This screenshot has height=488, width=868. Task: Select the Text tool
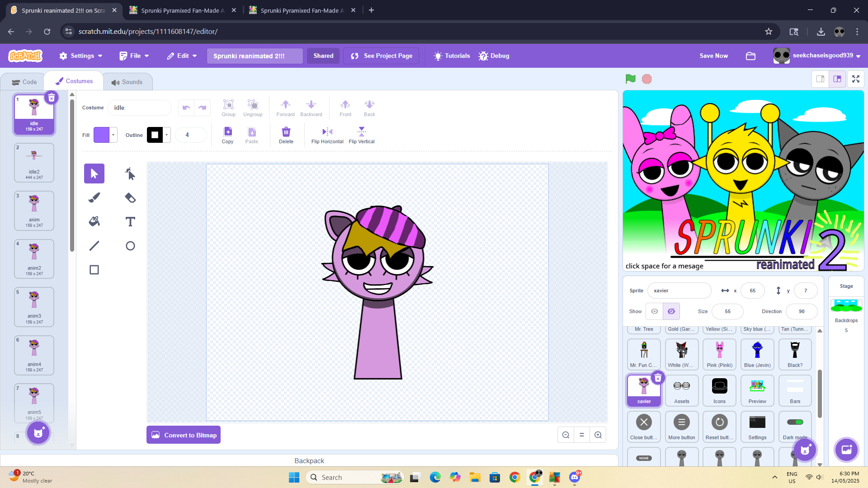[130, 221]
